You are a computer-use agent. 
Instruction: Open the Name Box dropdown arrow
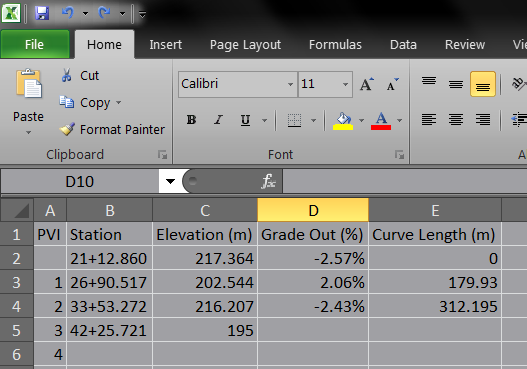click(x=170, y=181)
